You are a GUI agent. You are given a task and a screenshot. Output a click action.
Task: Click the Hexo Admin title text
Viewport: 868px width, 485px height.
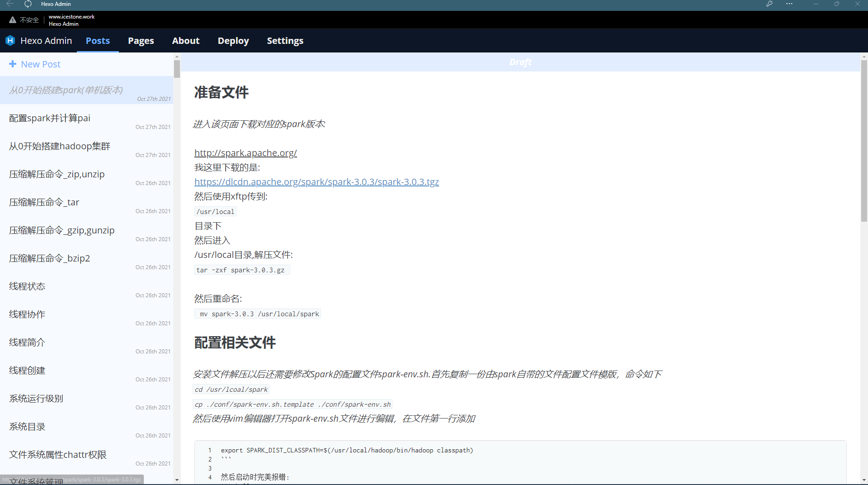tap(46, 41)
